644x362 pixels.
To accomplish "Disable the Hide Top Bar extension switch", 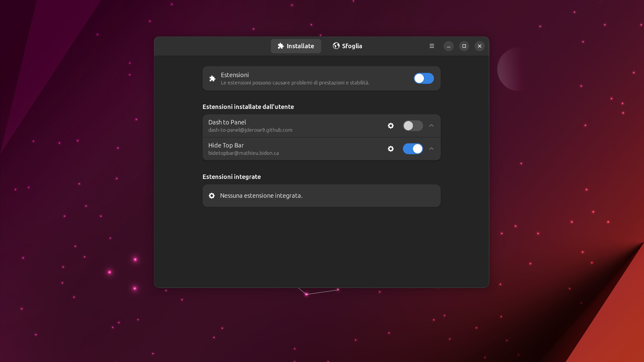I will tap(413, 149).
